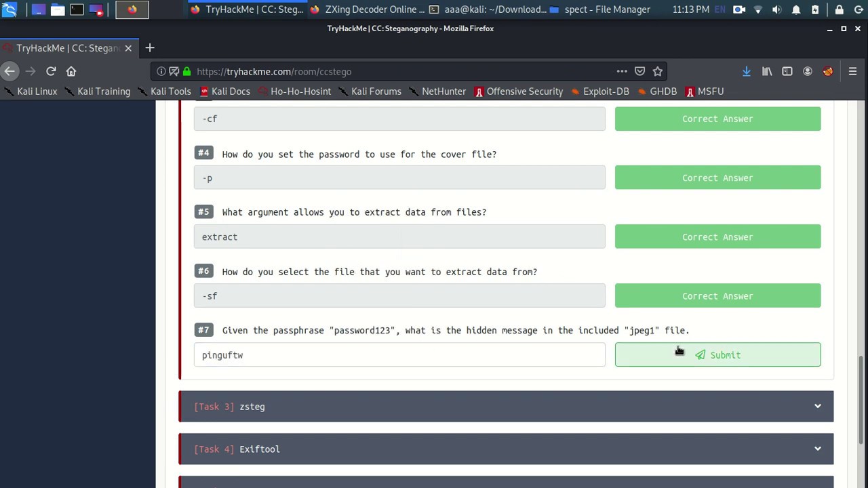Click the volume speaker tray icon
The width and height of the screenshot is (868, 488).
tap(776, 9)
